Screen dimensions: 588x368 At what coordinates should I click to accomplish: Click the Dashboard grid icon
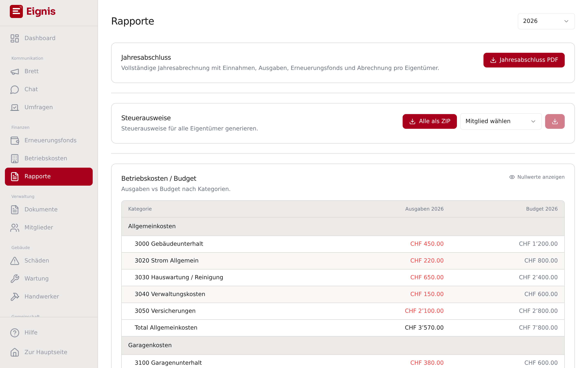14,38
